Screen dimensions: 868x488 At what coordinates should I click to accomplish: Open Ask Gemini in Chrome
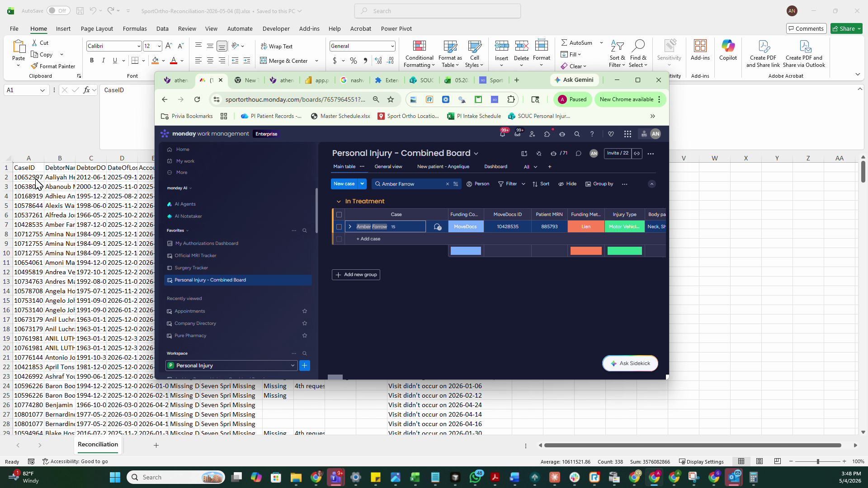pos(575,80)
